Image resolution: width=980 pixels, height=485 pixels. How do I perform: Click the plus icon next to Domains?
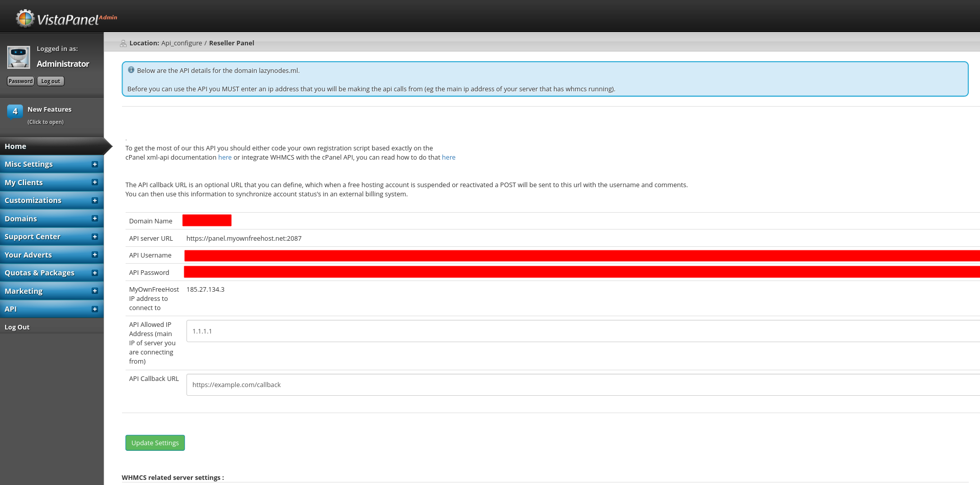click(94, 219)
